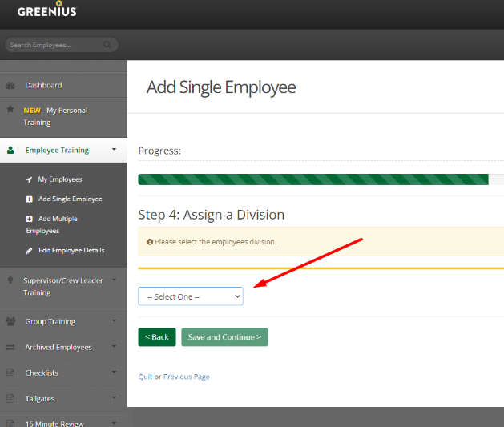Click the green person icon for Employee Training
The height and width of the screenshot is (427, 504).
(x=10, y=150)
